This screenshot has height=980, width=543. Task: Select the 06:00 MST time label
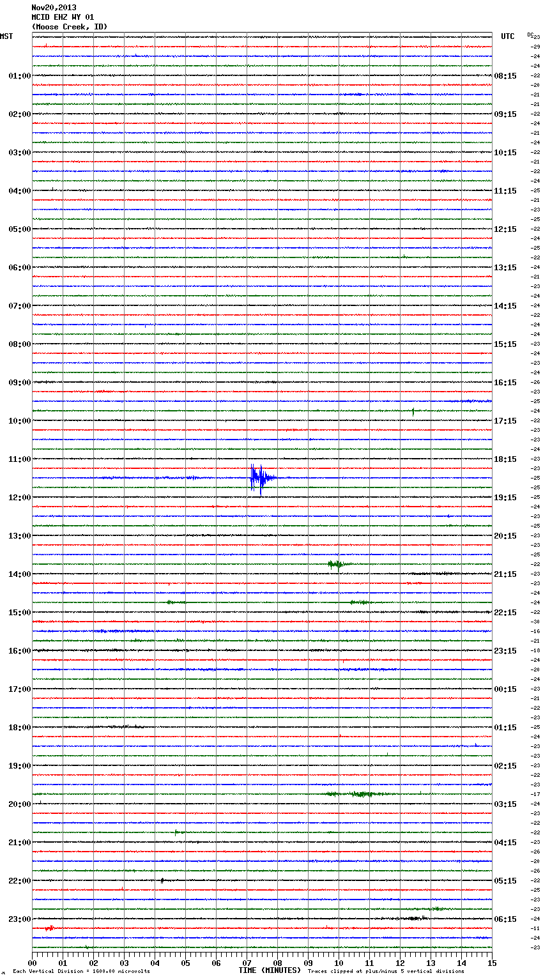[20, 268]
